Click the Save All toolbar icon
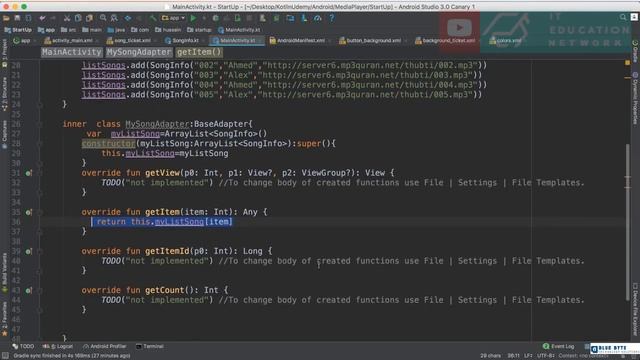This screenshot has height=360, width=640. coord(17,18)
